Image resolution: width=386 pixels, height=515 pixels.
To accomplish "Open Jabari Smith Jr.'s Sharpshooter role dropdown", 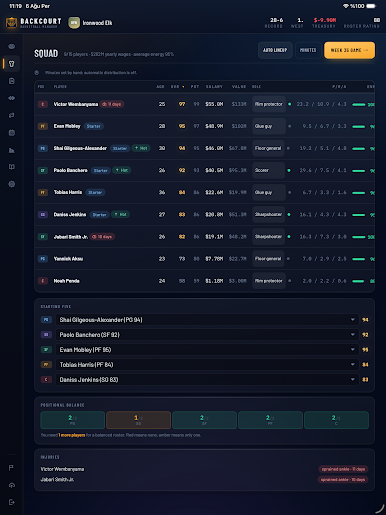I will [269, 237].
